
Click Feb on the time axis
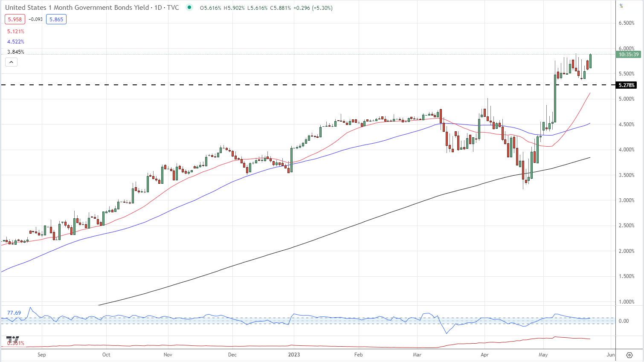click(359, 355)
